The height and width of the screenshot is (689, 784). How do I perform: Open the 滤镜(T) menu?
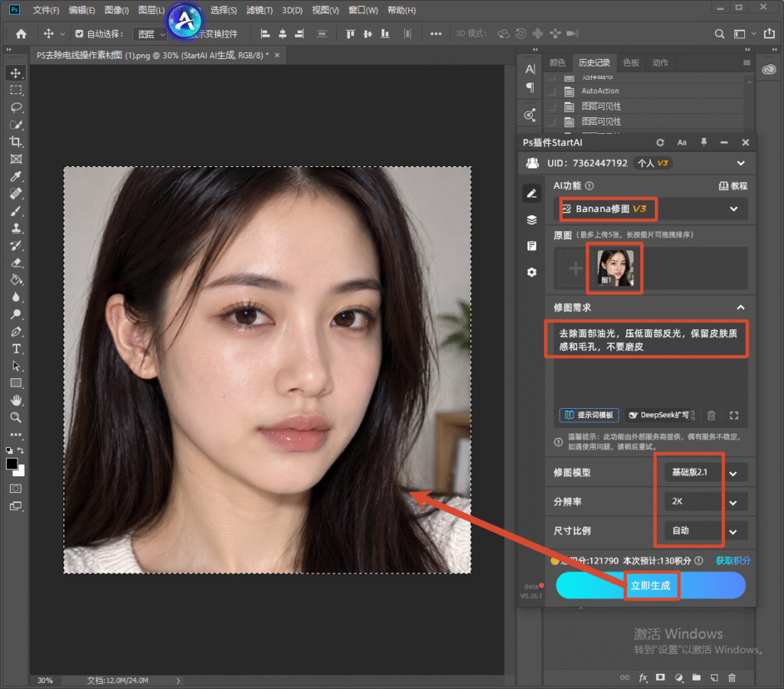[x=260, y=10]
